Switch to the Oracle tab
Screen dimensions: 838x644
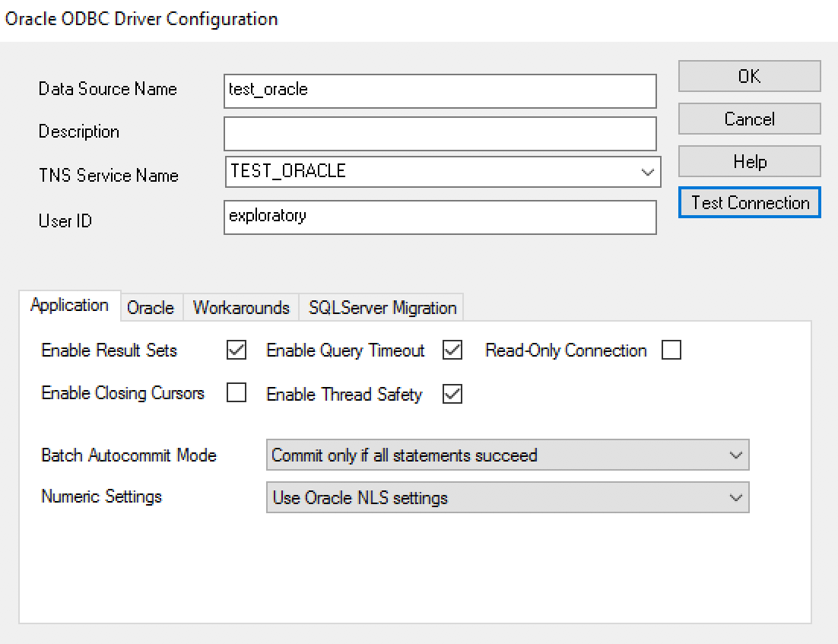(151, 308)
